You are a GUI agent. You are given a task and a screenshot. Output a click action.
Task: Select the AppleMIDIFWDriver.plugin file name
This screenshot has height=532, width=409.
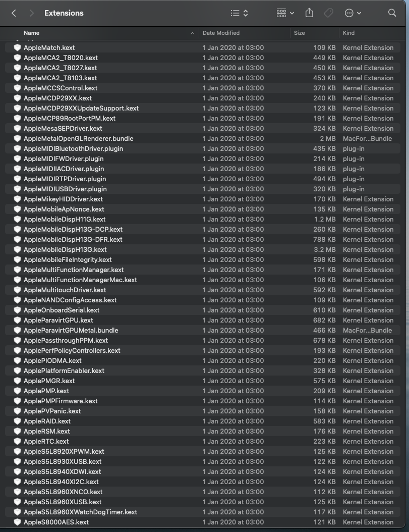[64, 159]
